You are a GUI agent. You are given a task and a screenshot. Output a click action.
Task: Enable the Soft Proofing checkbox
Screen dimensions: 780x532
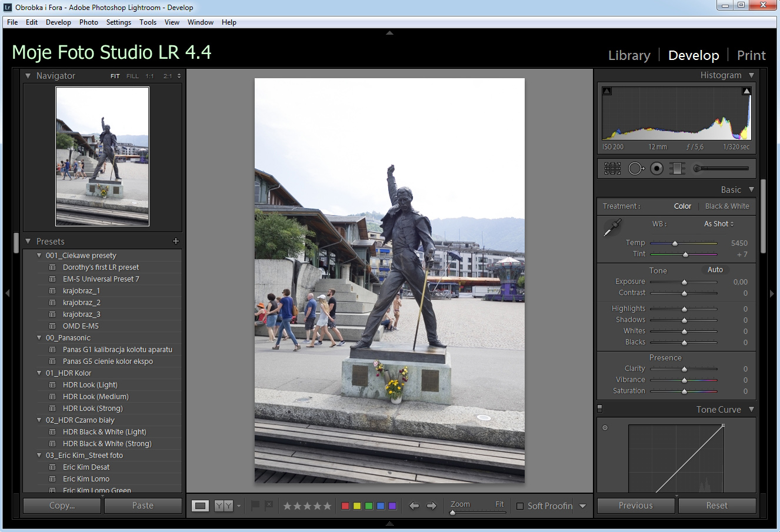pyautogui.click(x=520, y=506)
